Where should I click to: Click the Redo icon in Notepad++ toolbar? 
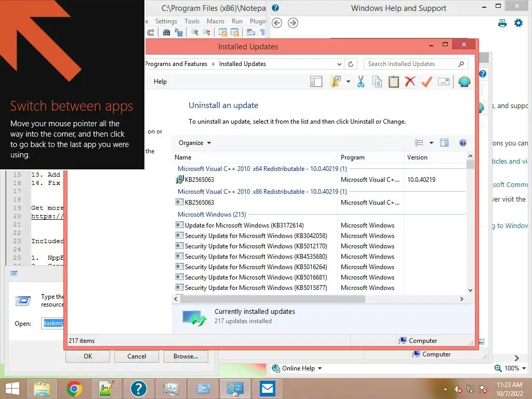click(x=151, y=32)
